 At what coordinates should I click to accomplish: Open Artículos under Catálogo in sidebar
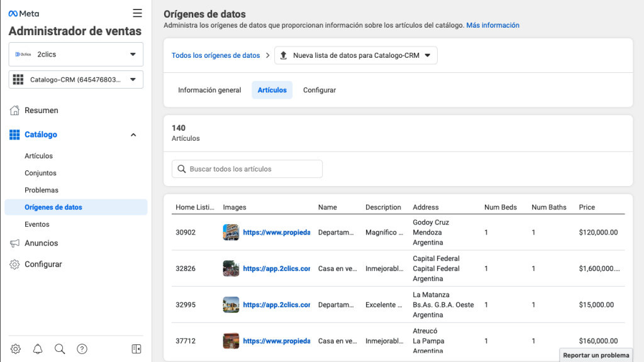(x=38, y=156)
